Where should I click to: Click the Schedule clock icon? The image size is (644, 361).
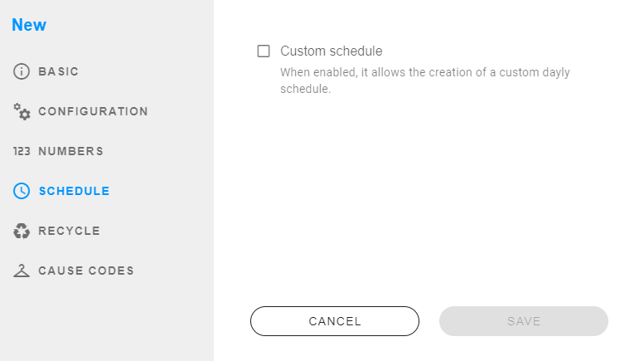[22, 191]
